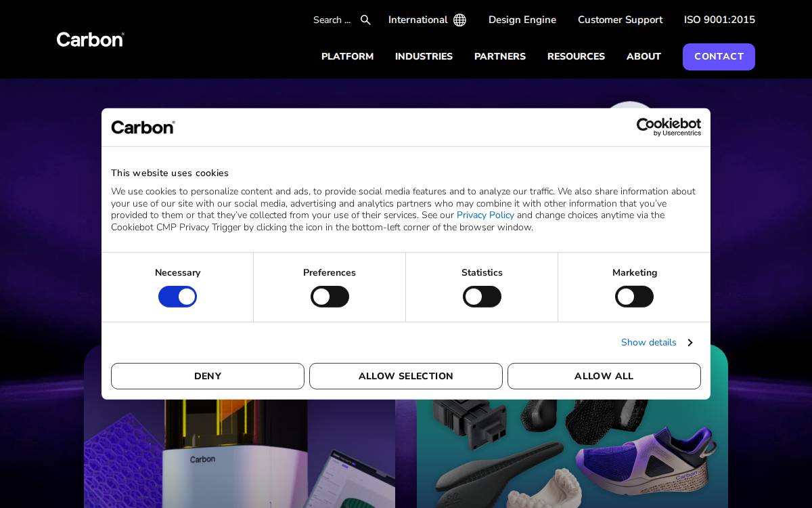Open the PARTNERS menu

[500, 57]
